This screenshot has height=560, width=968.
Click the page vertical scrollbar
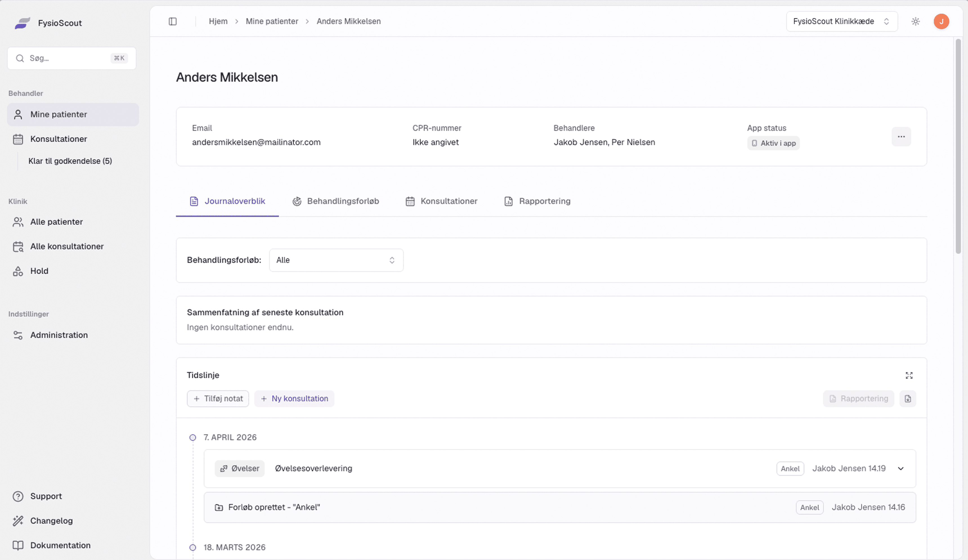(958, 146)
